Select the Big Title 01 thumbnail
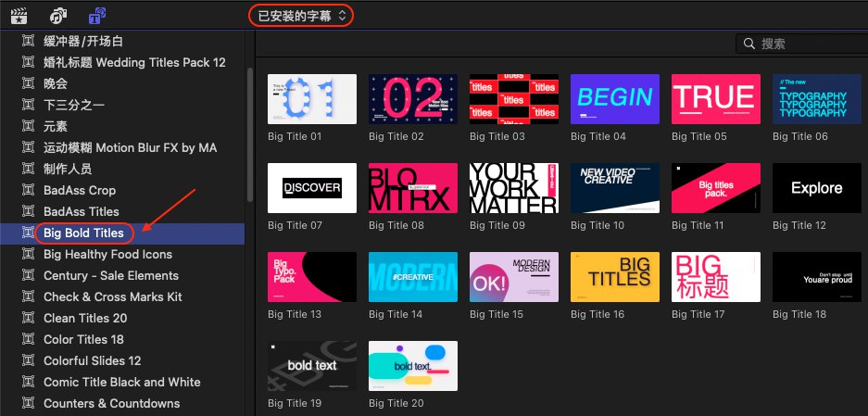 (312, 99)
